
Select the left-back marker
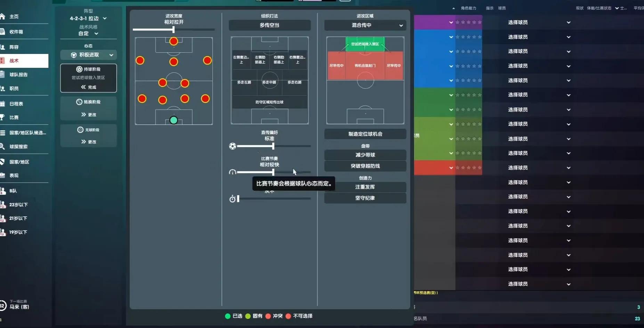pyautogui.click(x=142, y=99)
